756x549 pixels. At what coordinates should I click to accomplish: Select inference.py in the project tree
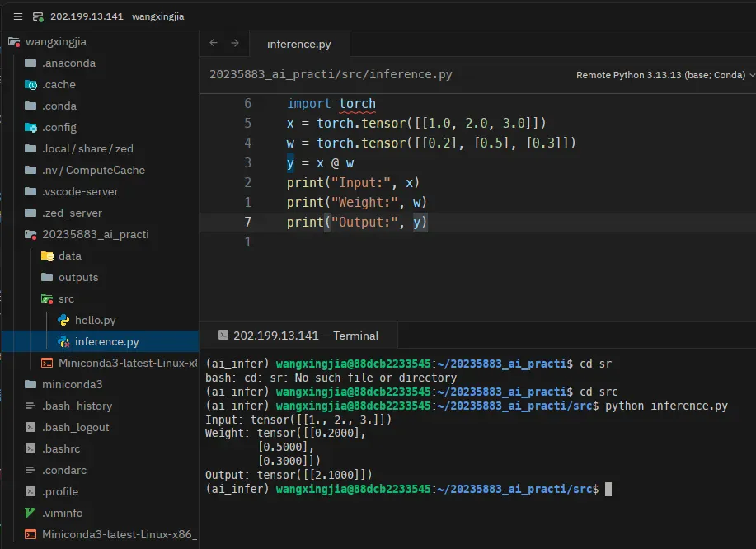[100, 341]
